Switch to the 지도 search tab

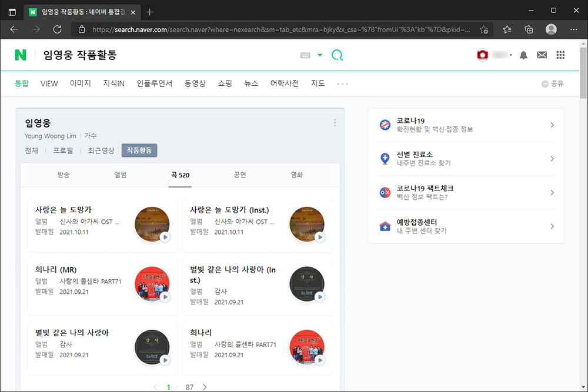tap(318, 83)
